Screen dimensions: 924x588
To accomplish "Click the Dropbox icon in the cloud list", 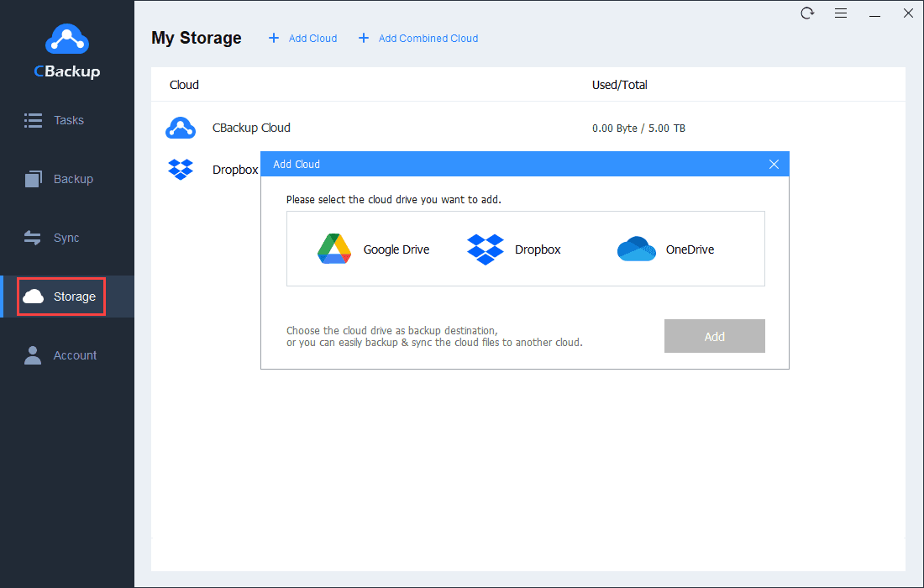I will coord(181,169).
